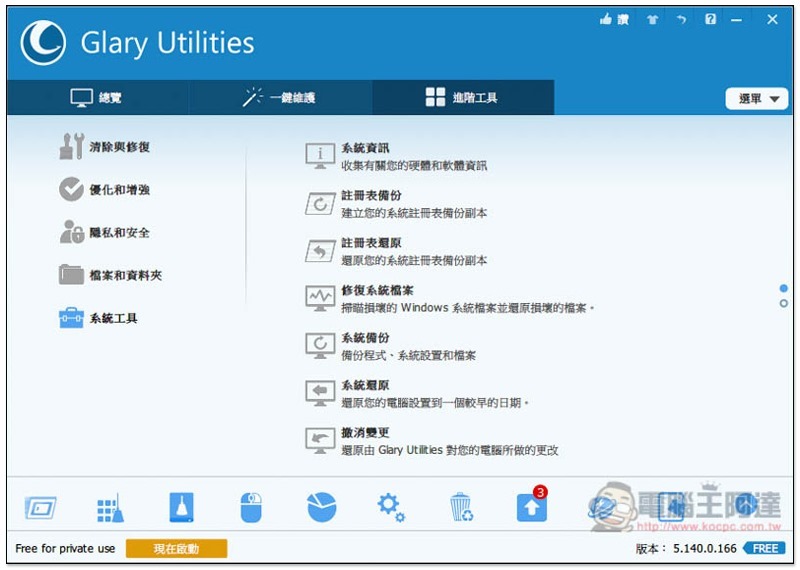The width and height of the screenshot is (800, 570).
Task: Switch to the 總覽 overview tab
Action: [x=97, y=97]
